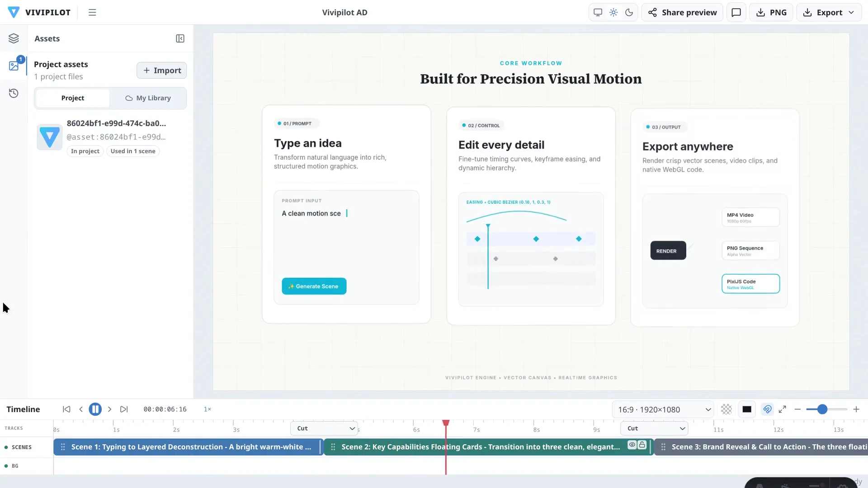Switch to the My Library tab
Viewport: 868px width, 488px height.
click(148, 98)
